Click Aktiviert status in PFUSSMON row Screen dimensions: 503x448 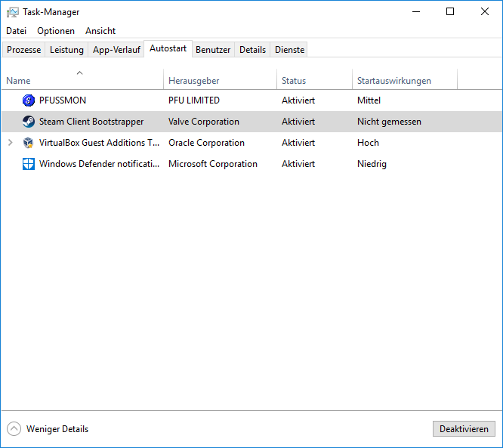[298, 100]
